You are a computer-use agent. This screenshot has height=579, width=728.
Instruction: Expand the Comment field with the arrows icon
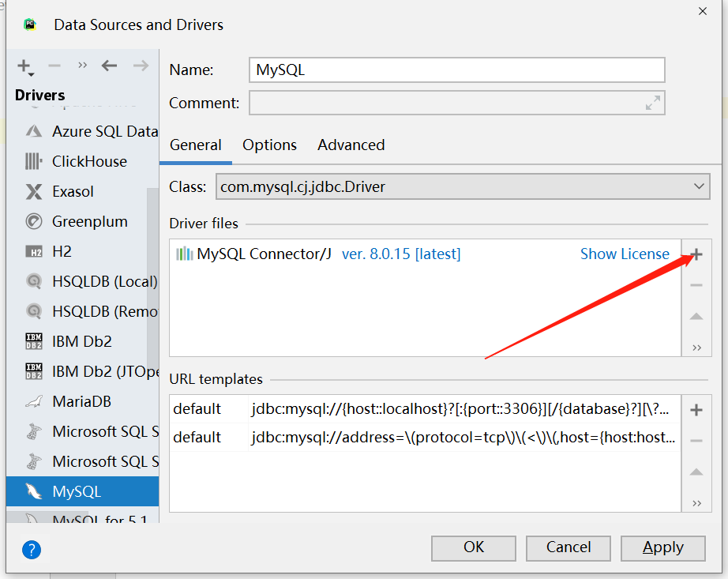(653, 103)
